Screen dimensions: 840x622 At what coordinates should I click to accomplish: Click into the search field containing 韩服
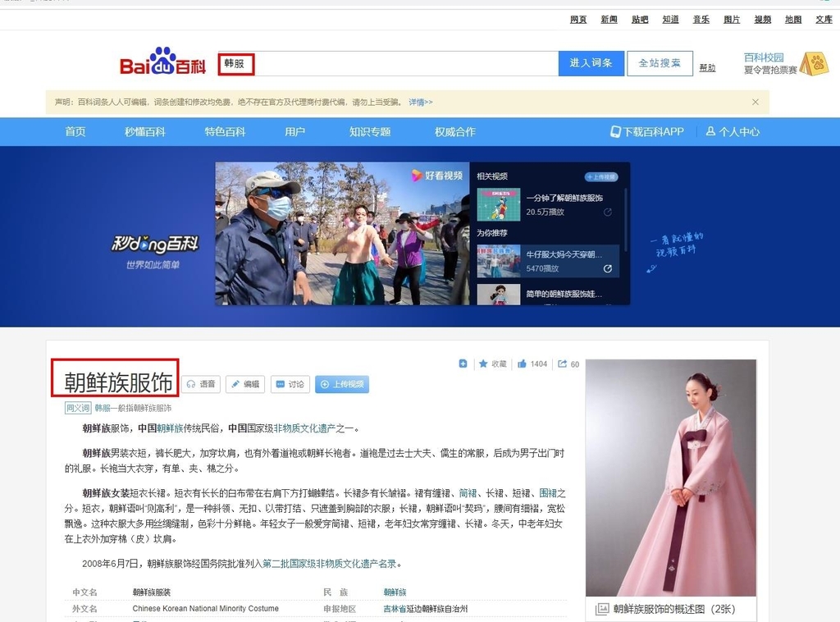pos(388,63)
